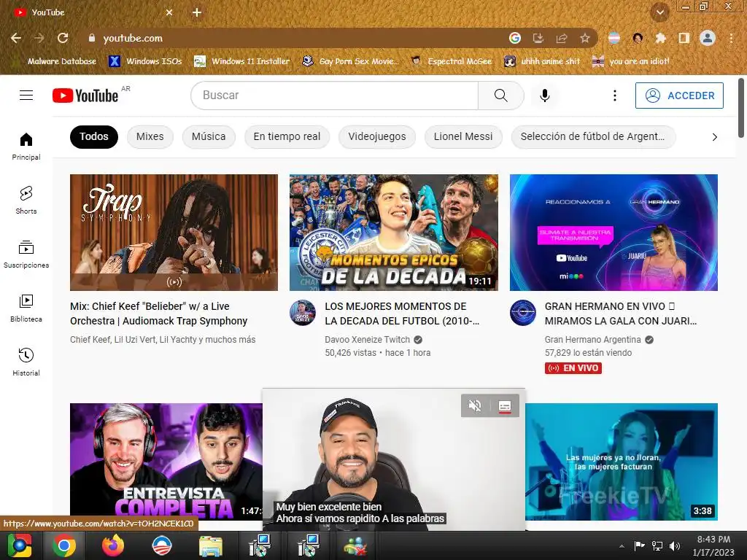This screenshot has height=560, width=747.
Task: Open Espectral McGee bookmark
Action: coord(452,61)
